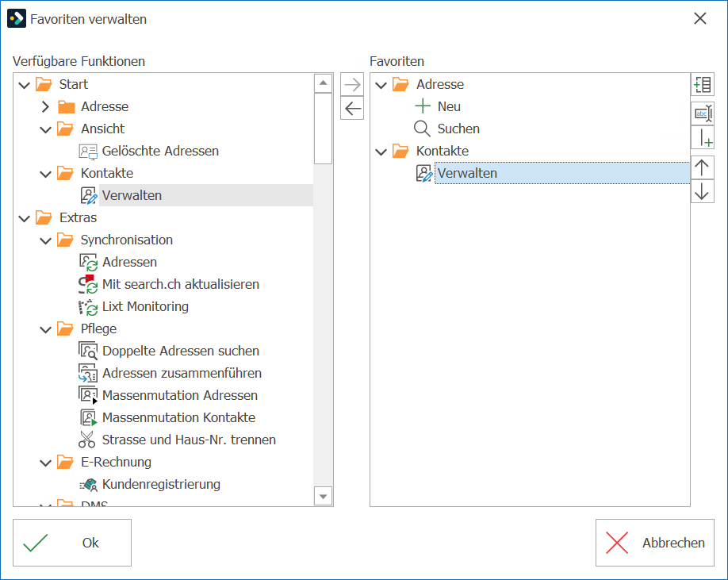Collapse the E-Rechnung folder
The image size is (728, 580).
(45, 463)
